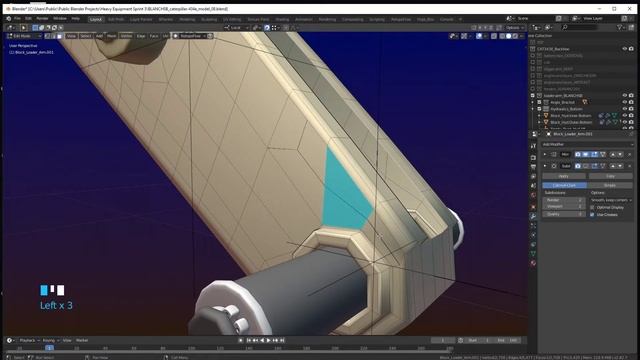This screenshot has height=360, width=640.
Task: Open the Edit menu
Action: coord(28,18)
